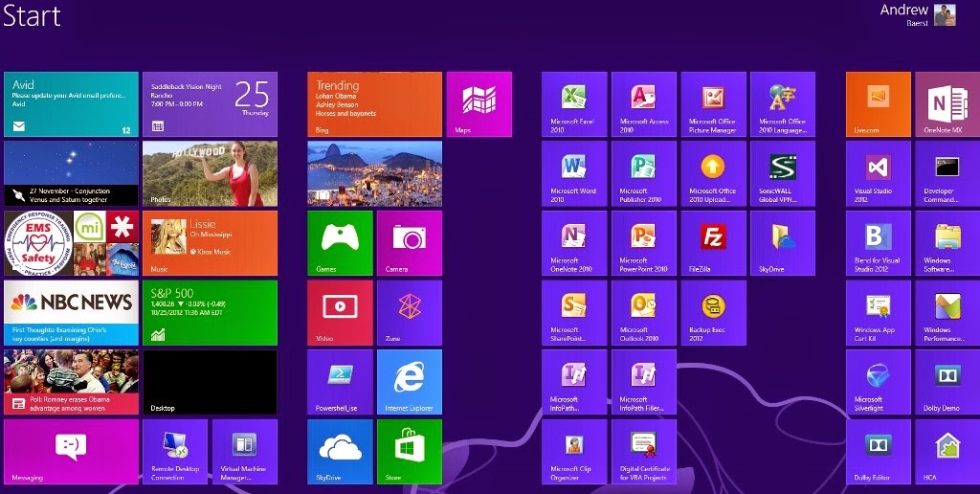Open the Store tile
This screenshot has height=494, width=980.
point(410,452)
